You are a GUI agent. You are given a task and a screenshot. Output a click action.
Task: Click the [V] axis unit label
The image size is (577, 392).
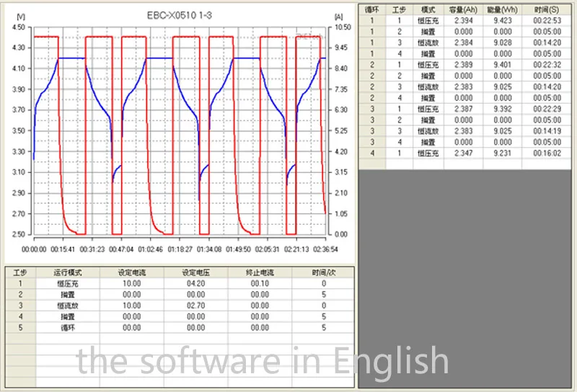coord(21,17)
